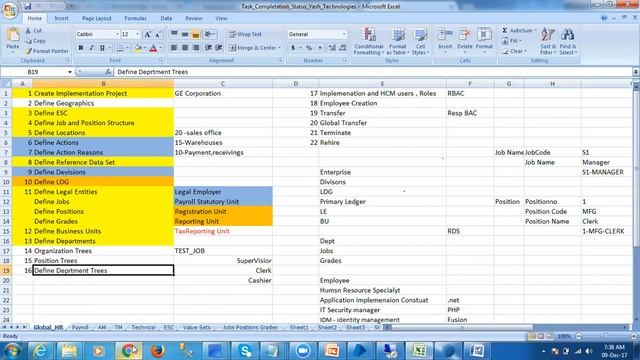Toggle bottom vertical alignment
The height and width of the screenshot is (360, 640).
coord(196,34)
